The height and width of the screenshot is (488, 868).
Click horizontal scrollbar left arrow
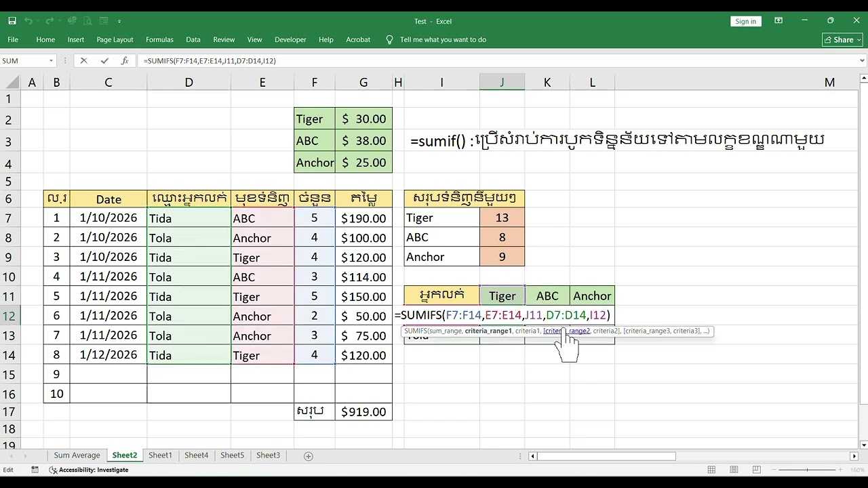pyautogui.click(x=534, y=456)
